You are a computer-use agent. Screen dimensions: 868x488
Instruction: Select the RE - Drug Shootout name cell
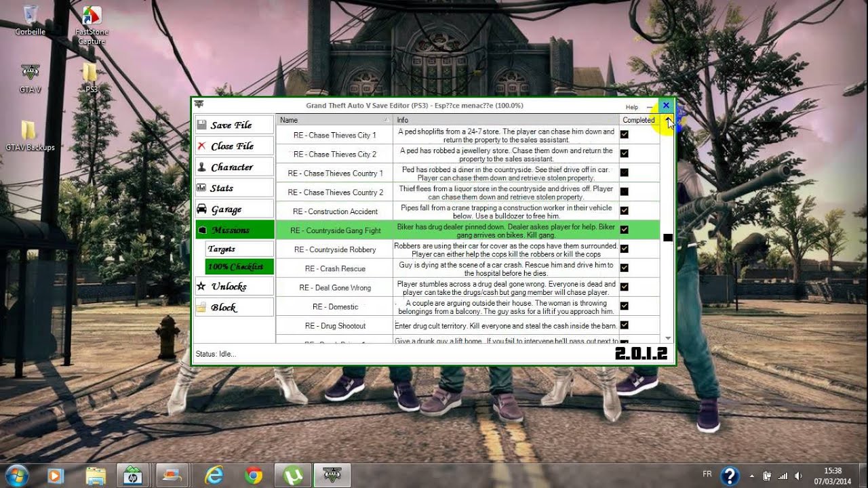(334, 325)
